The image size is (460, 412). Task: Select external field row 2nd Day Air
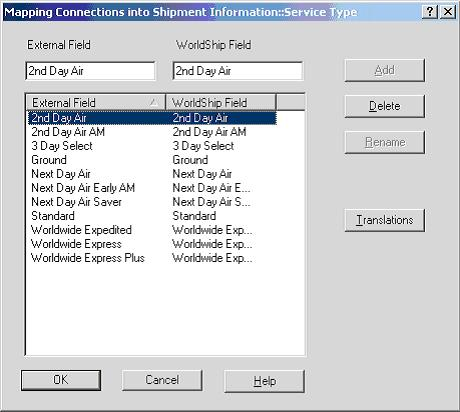[152, 118]
